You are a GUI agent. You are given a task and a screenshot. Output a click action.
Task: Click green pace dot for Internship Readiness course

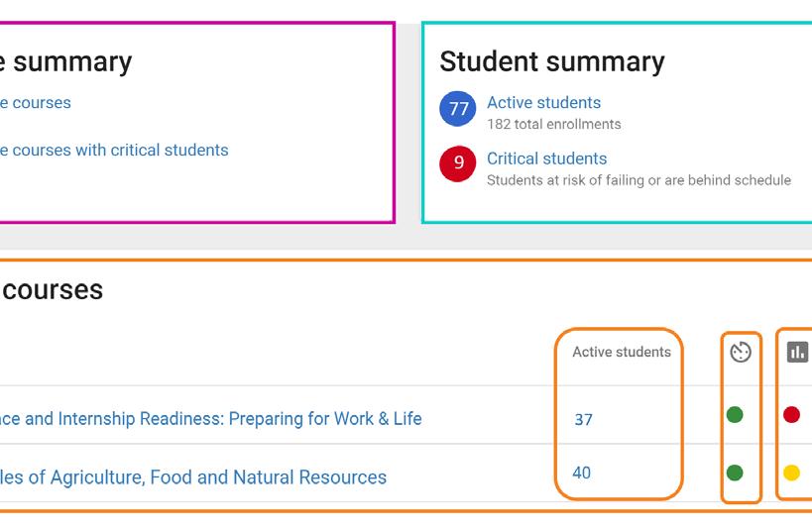tap(735, 415)
